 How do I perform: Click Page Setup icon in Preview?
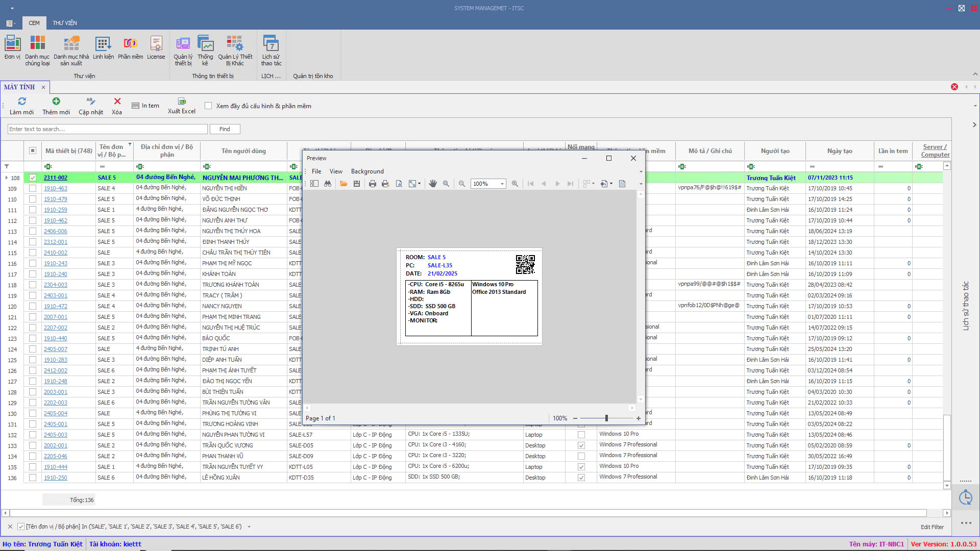(399, 184)
